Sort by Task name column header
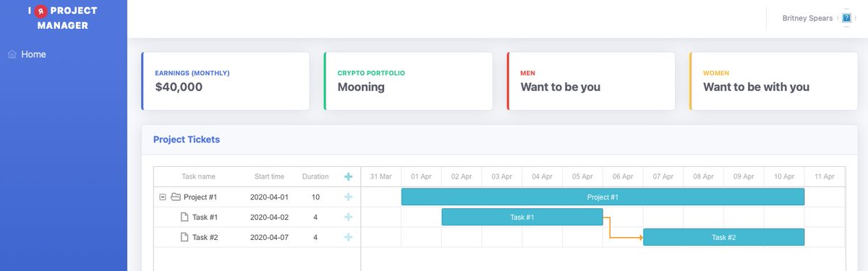The width and height of the screenshot is (868, 271). (198, 176)
